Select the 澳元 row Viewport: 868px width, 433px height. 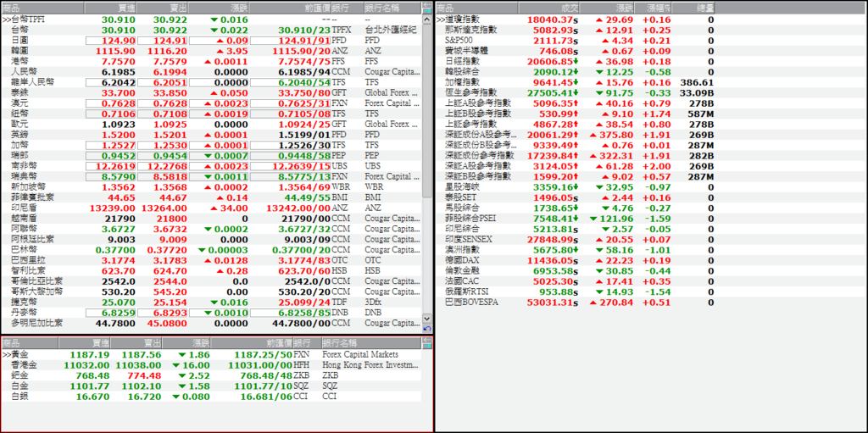[x=211, y=103]
